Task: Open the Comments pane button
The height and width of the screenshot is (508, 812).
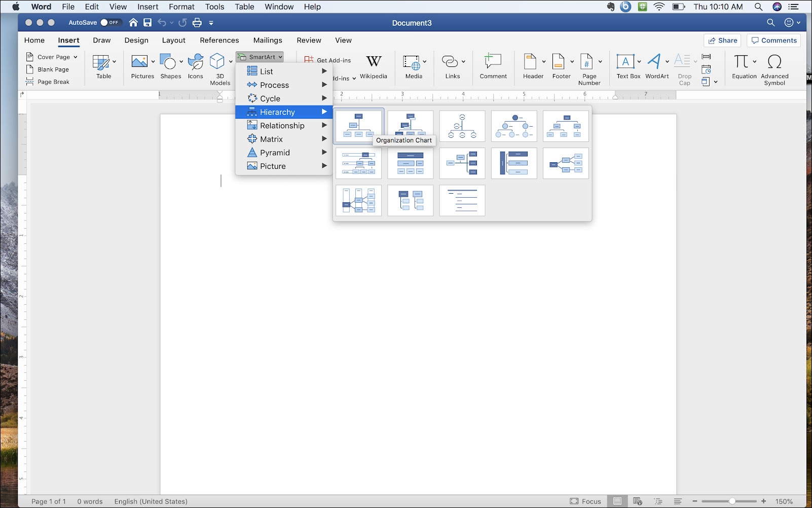Action: click(773, 41)
